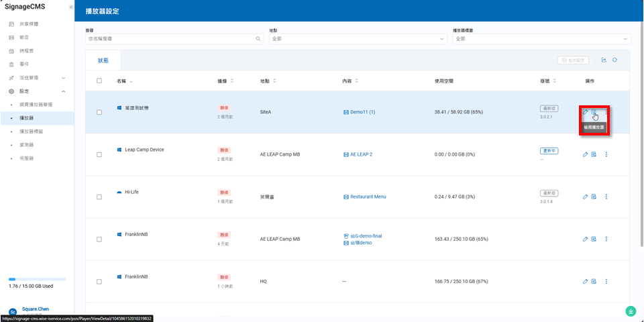Open the 地點 filter dropdown
Viewport: 644px width, 322px height.
(x=358, y=39)
